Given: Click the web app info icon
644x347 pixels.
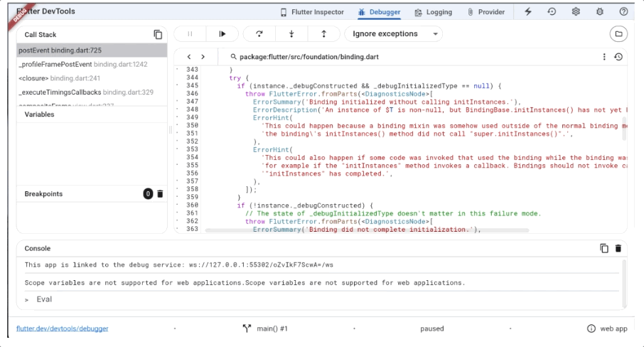Looking at the screenshot, I should [591, 329].
